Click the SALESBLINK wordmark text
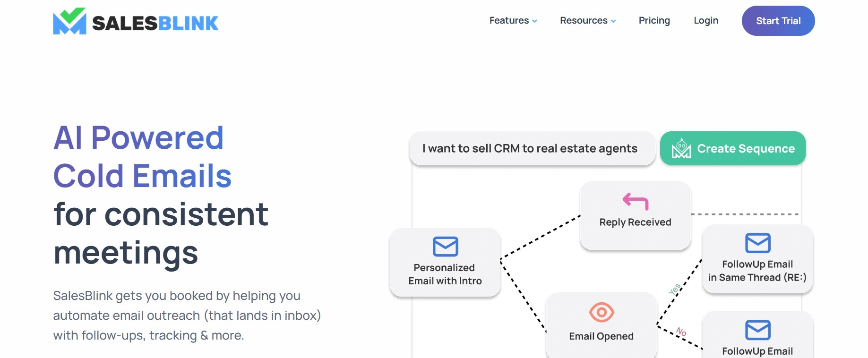868x358 pixels. pos(155,23)
